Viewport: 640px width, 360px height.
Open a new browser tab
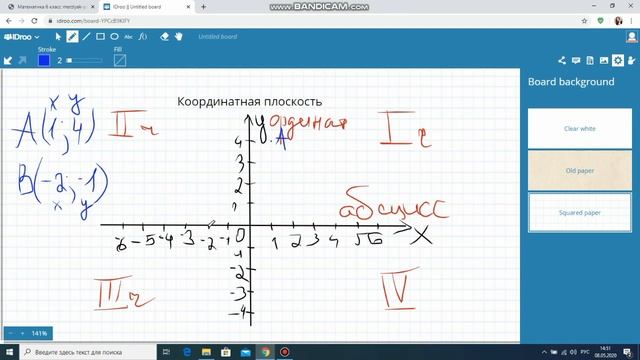click(203, 7)
